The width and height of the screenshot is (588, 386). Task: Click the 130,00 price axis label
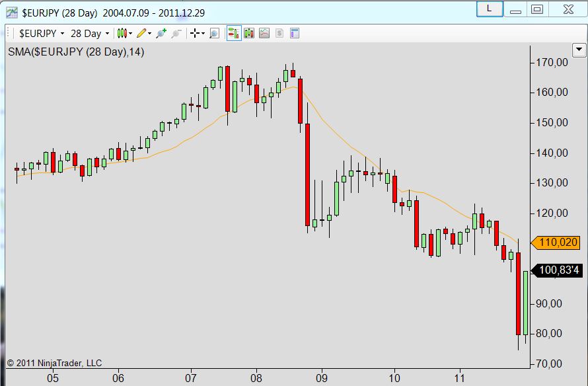click(x=552, y=183)
